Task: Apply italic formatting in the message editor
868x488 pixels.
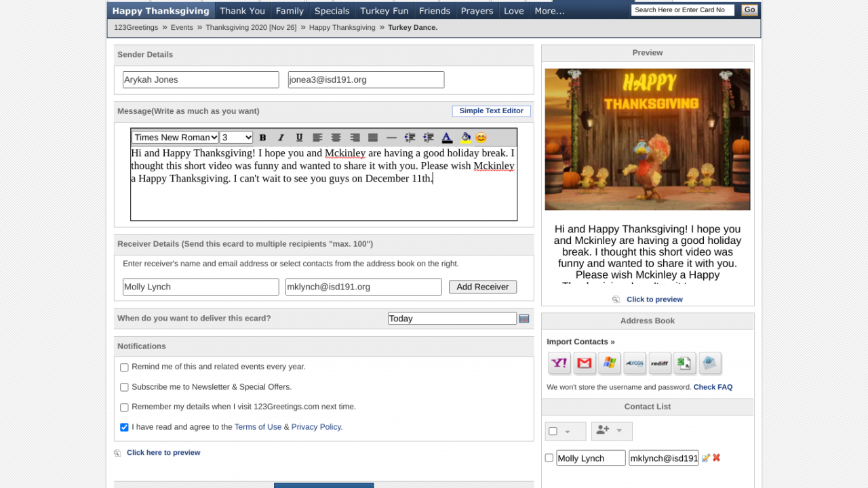Action: (281, 138)
